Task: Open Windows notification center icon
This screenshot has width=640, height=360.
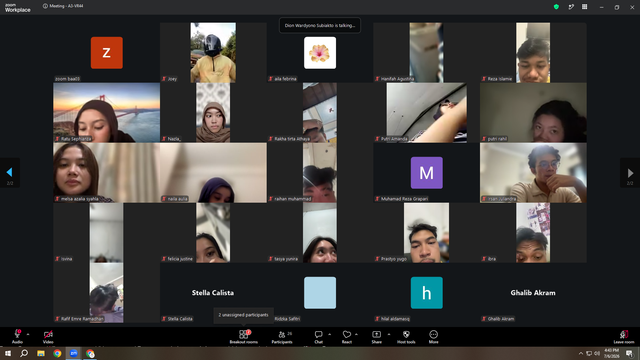Action: 629,353
